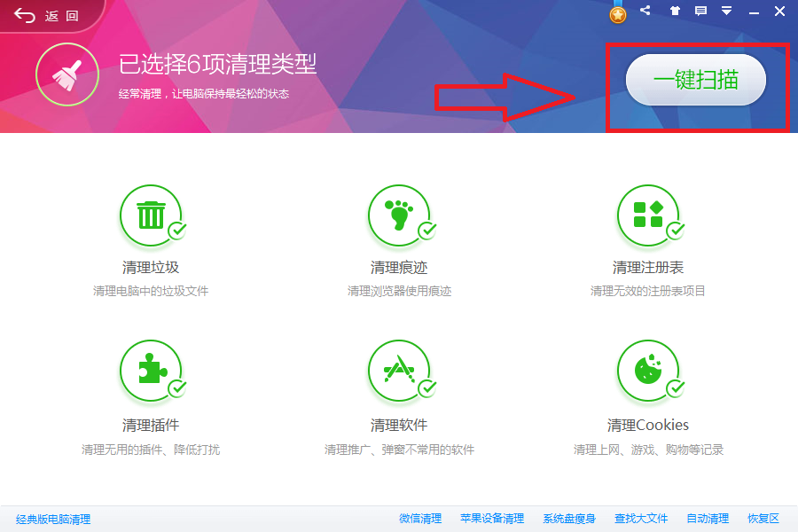This screenshot has height=532, width=798.
Task: Select the 清理插件 puzzle piece icon
Action: click(x=151, y=372)
